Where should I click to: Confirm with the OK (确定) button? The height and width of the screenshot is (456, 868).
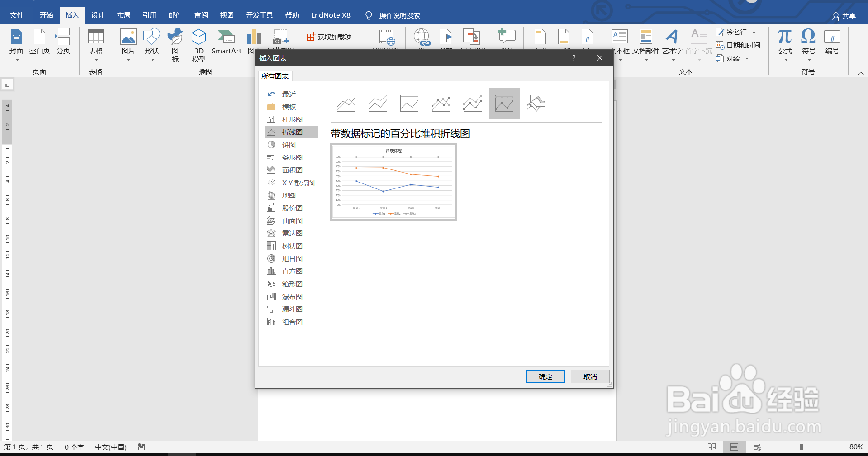545,376
